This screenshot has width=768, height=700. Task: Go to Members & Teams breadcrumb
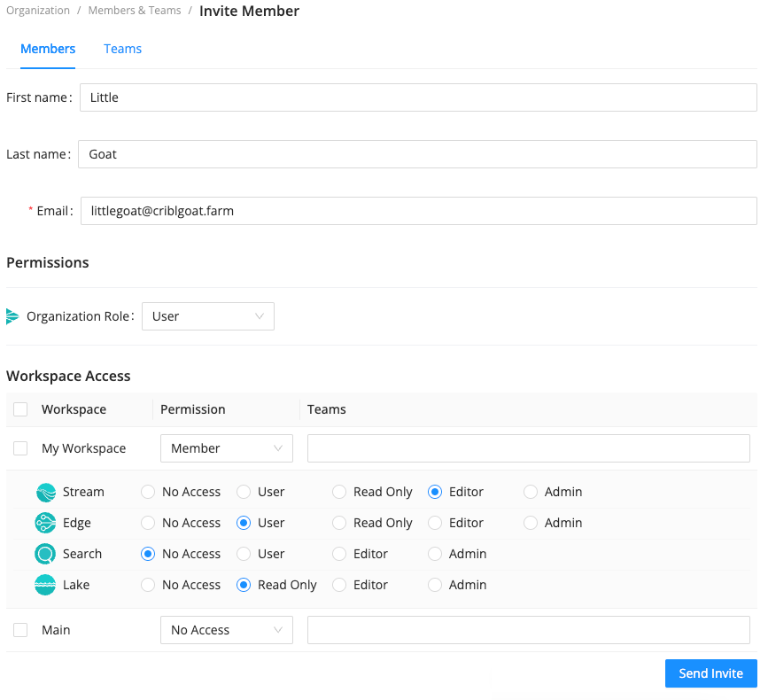[x=135, y=11]
